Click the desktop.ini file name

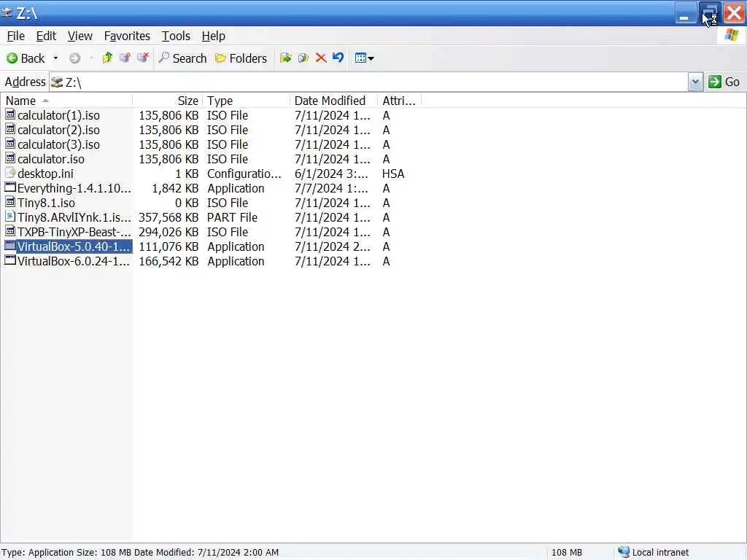(x=45, y=174)
